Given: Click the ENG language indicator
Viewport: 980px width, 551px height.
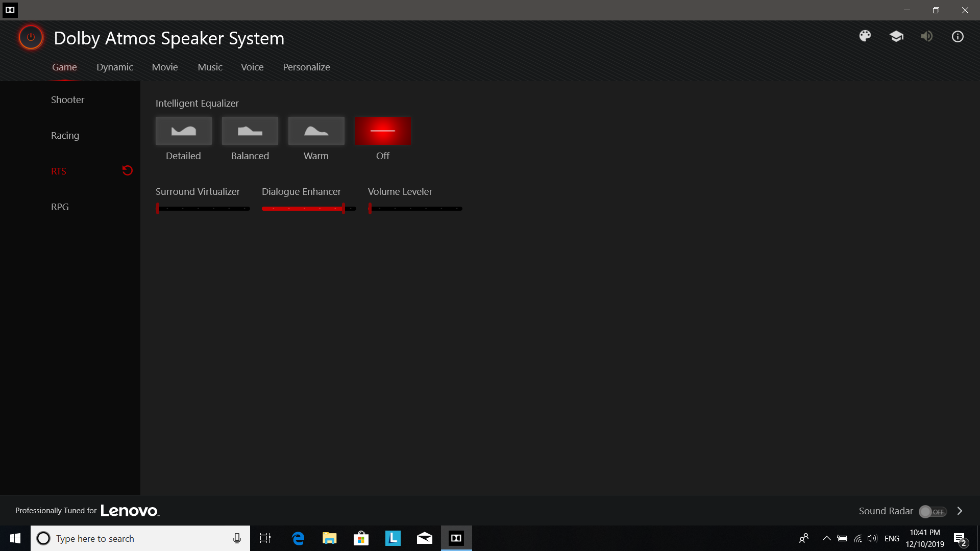Looking at the screenshot, I should tap(892, 538).
